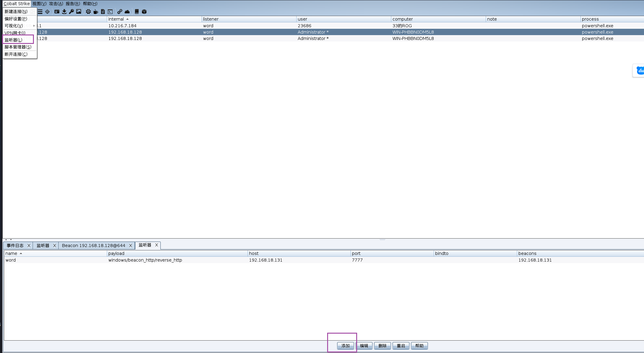This screenshot has width=644, height=353.
Task: Sort listeners by bindto column
Action: coord(475,253)
